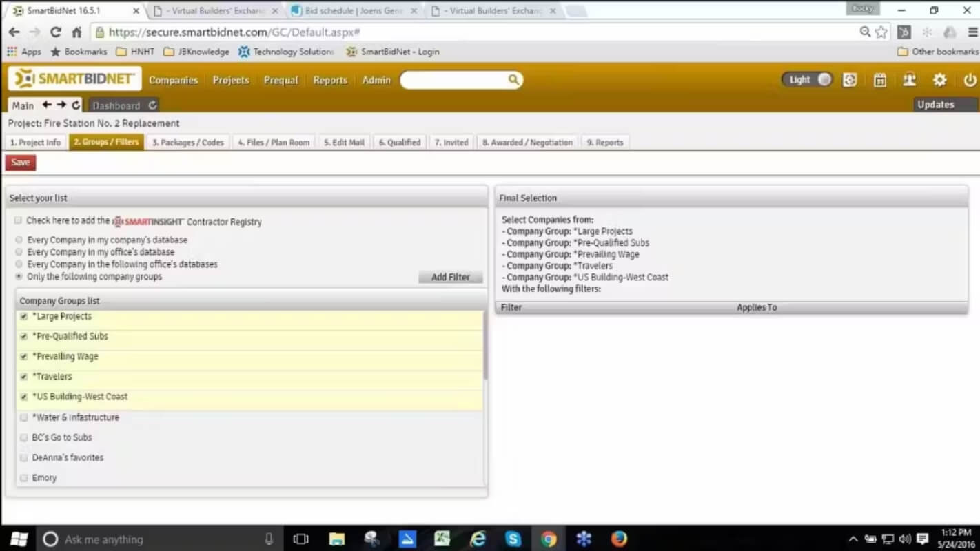
Task: Open Task View on the taskbar
Action: 300,539
